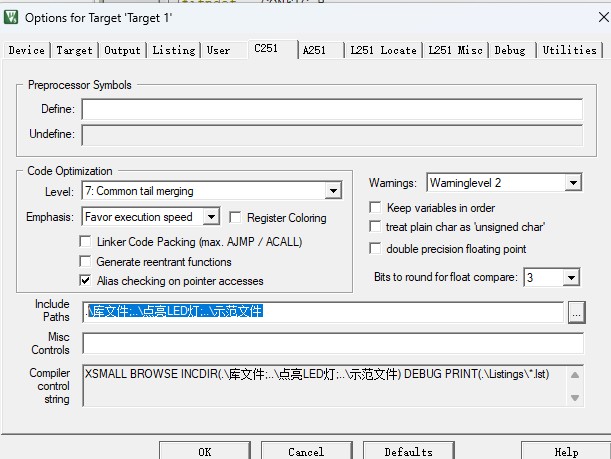611x459 pixels.
Task: Open the Warnings level dropdown
Action: pos(572,183)
